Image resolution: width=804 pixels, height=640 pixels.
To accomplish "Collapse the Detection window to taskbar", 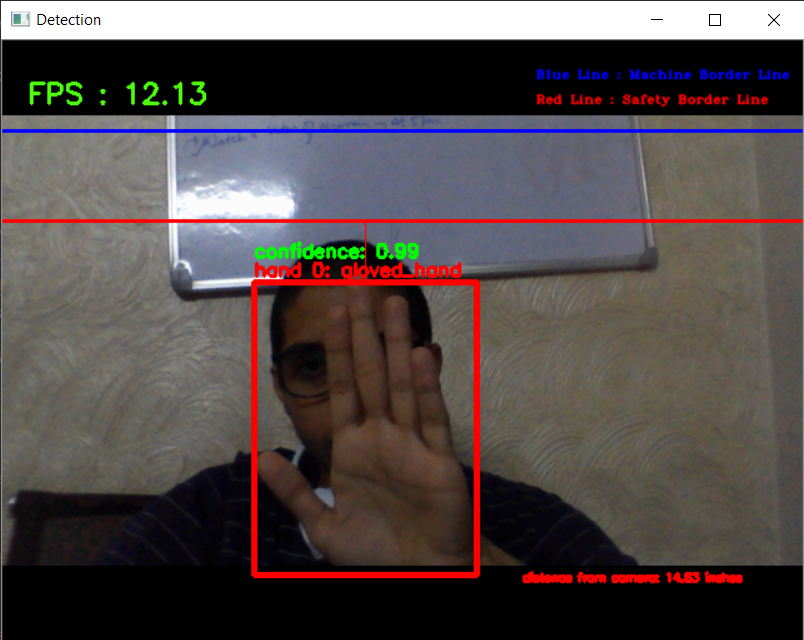I will (656, 19).
